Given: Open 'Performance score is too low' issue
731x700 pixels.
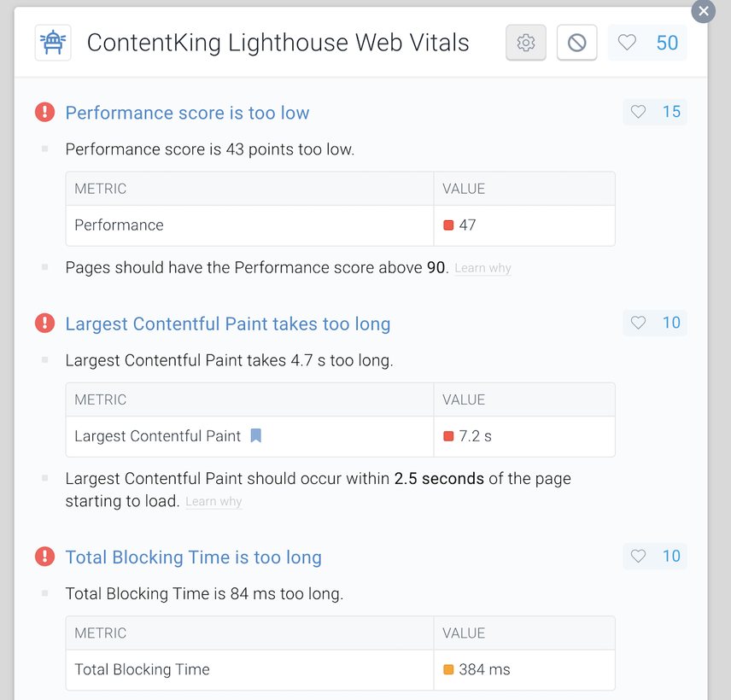Looking at the screenshot, I should [x=187, y=113].
